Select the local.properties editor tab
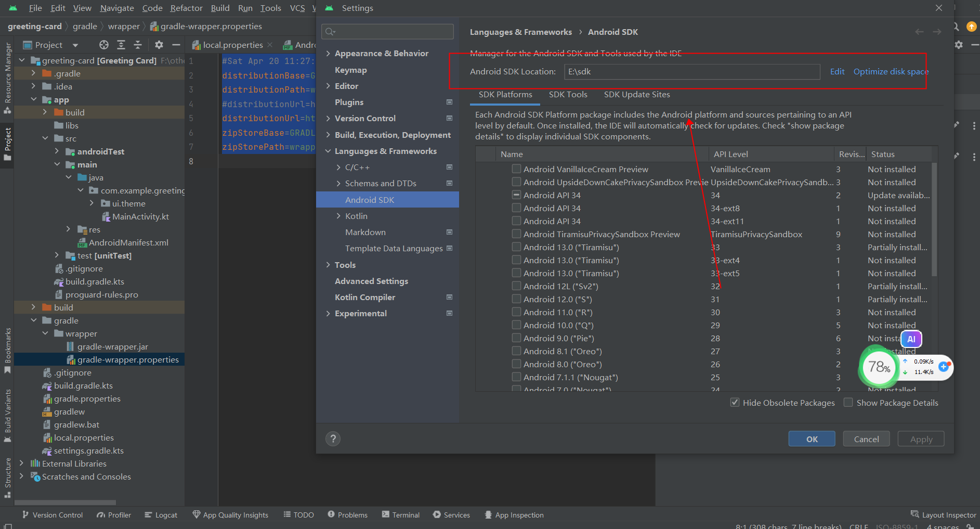 click(x=232, y=45)
